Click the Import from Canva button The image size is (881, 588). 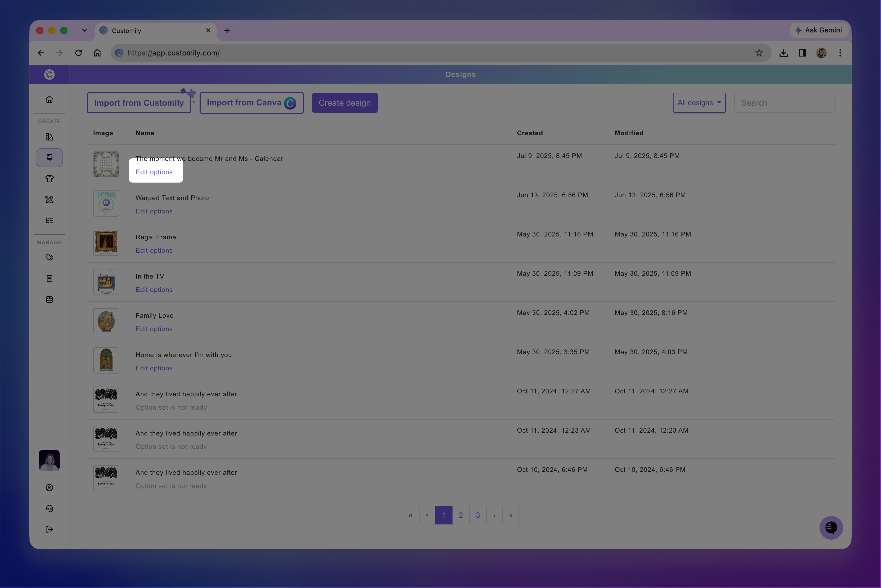pos(251,103)
